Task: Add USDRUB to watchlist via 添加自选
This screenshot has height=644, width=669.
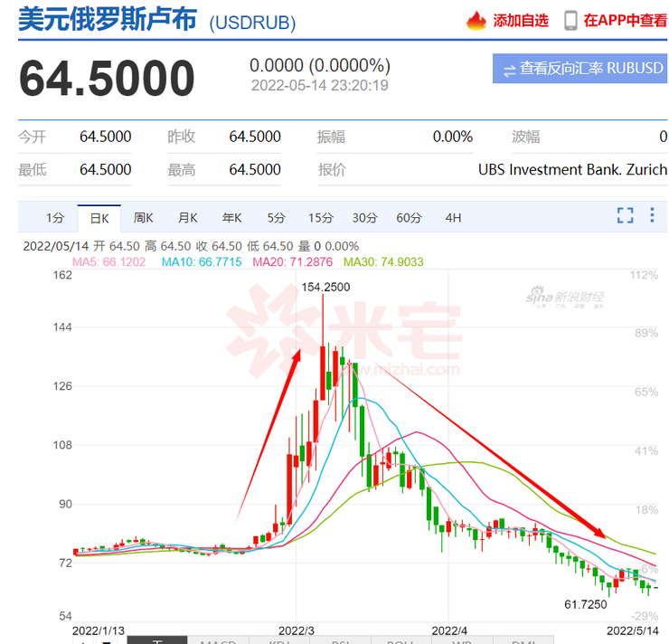Action: 521,21
